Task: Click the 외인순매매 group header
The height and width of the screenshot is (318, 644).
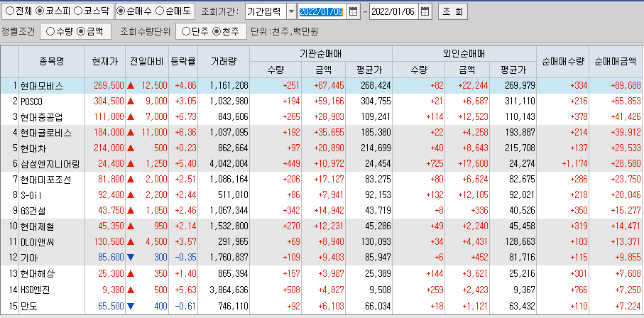Action: 464,54
